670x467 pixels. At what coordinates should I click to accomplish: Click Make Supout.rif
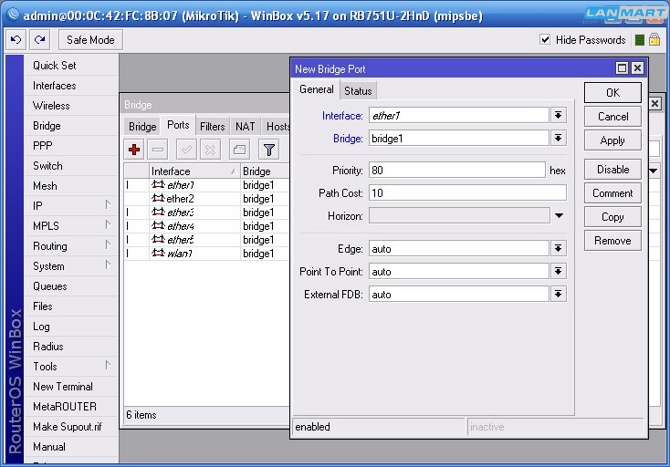pos(71,426)
